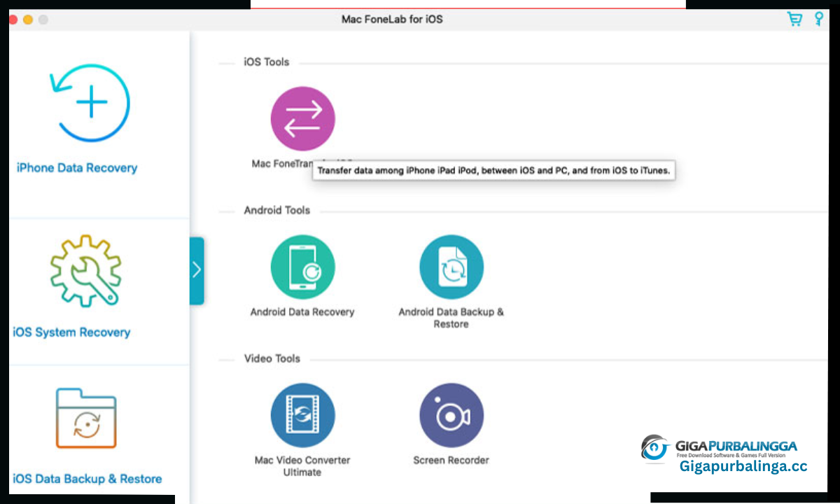Viewport: 840px width, 504px height.
Task: Open Android Data Backup & Restore icon
Action: tap(451, 267)
